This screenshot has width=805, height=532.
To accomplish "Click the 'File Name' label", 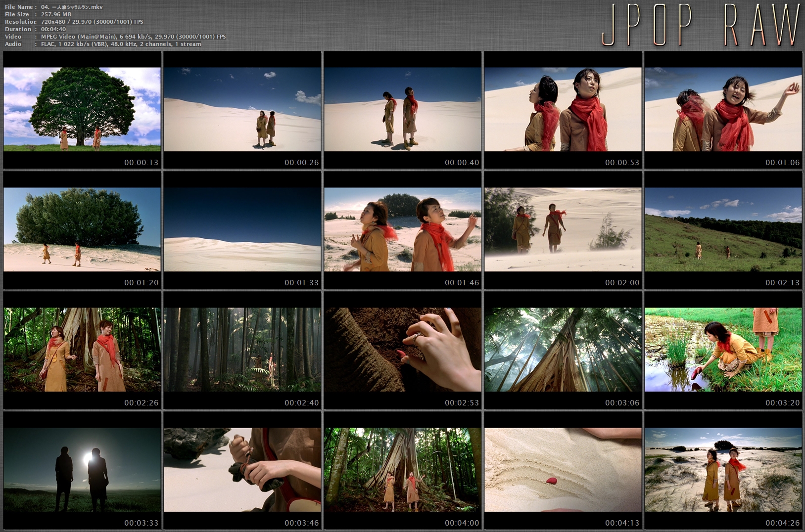I will tap(19, 7).
